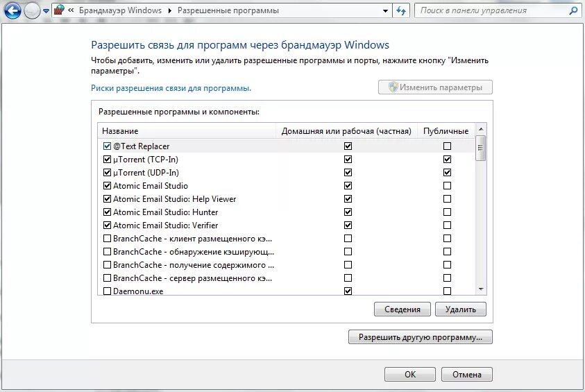Confirm with the OK button
Image resolution: width=585 pixels, height=392 pixels.
click(409, 375)
